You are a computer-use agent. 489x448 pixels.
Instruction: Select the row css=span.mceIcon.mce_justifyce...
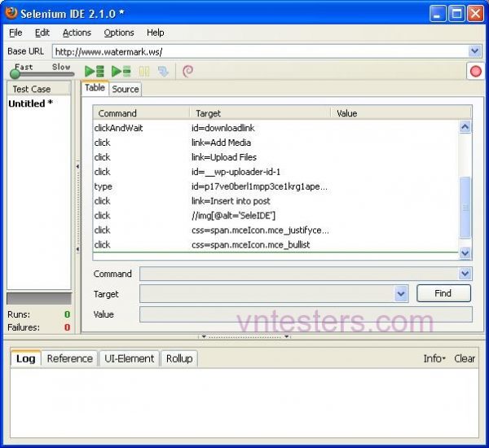276,230
